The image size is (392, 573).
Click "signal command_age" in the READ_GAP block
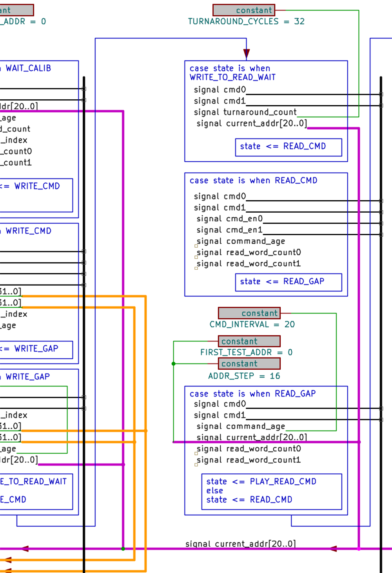click(x=241, y=427)
